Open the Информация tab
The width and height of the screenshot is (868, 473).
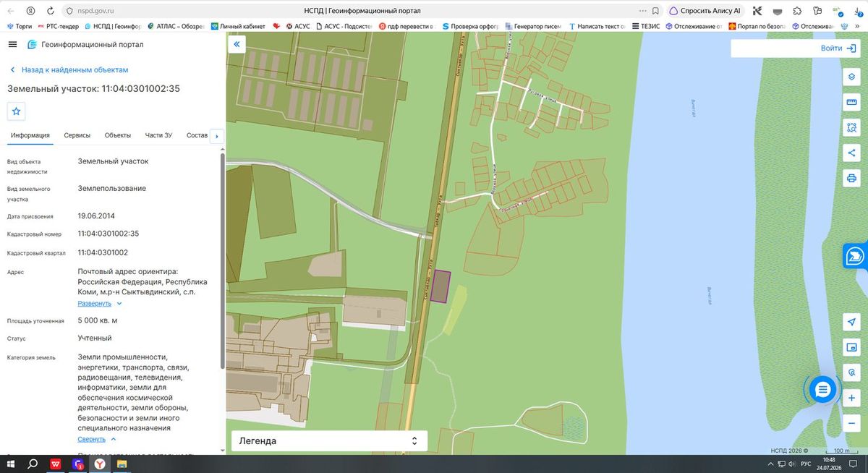tap(30, 135)
